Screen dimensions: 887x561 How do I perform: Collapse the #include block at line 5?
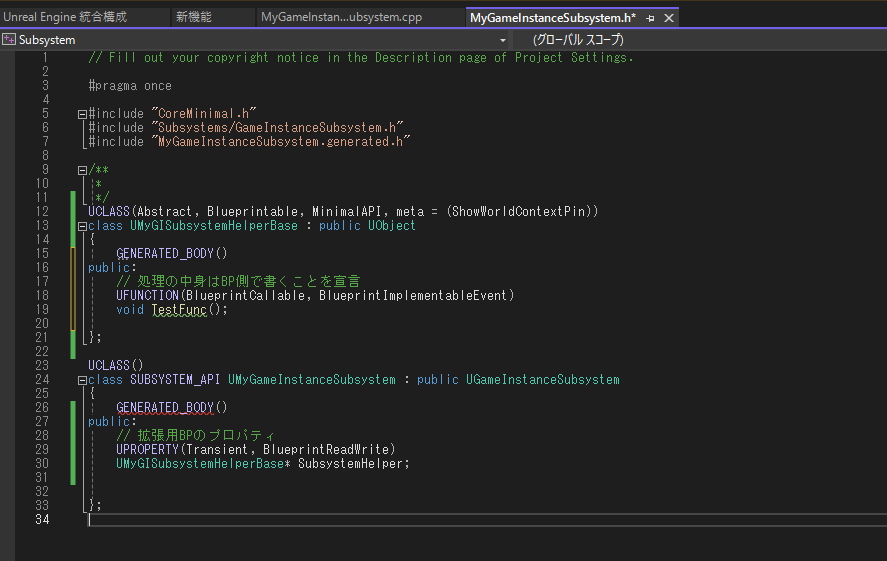click(82, 114)
